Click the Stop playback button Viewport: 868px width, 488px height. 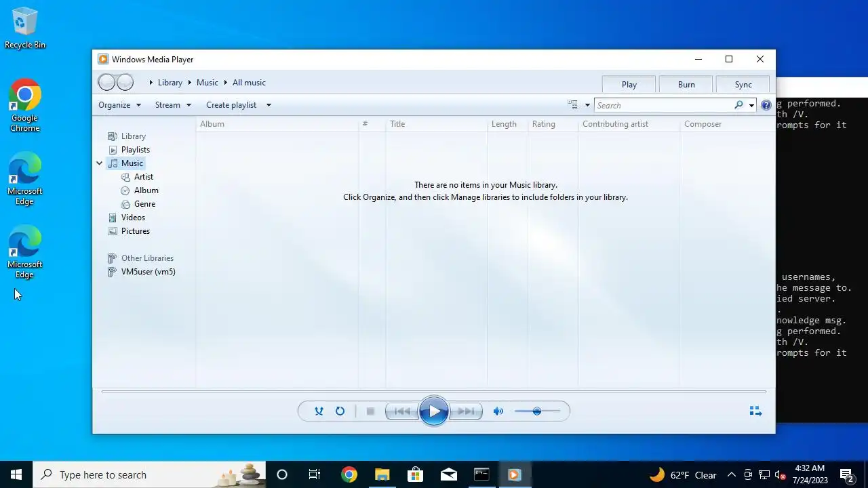point(370,411)
